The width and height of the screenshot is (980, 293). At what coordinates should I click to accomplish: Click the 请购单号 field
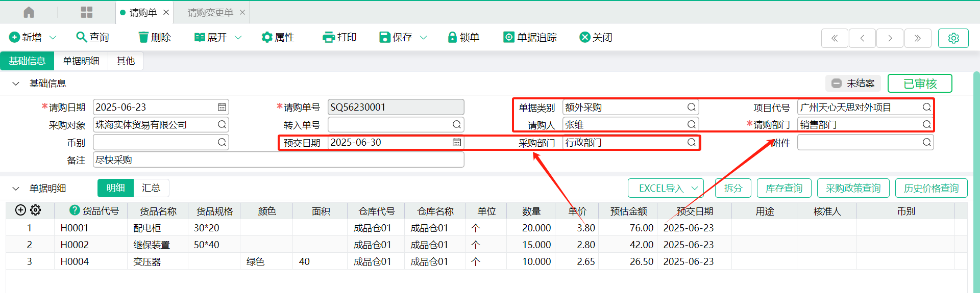pos(396,107)
